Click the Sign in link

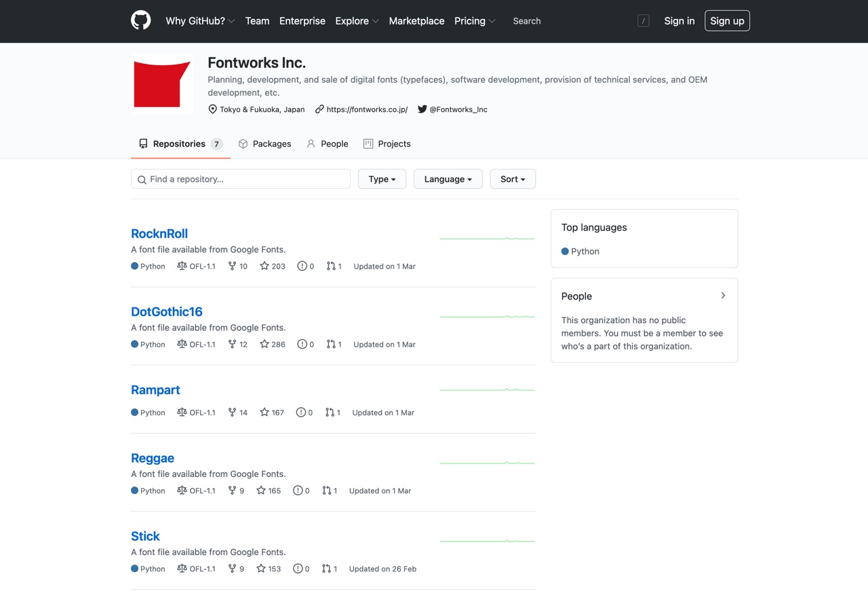click(x=679, y=21)
